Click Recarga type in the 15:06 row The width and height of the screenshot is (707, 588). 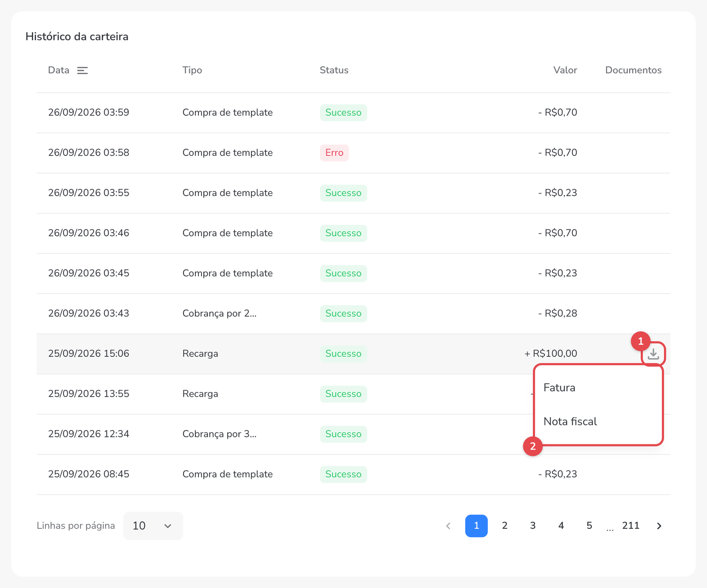(x=200, y=354)
